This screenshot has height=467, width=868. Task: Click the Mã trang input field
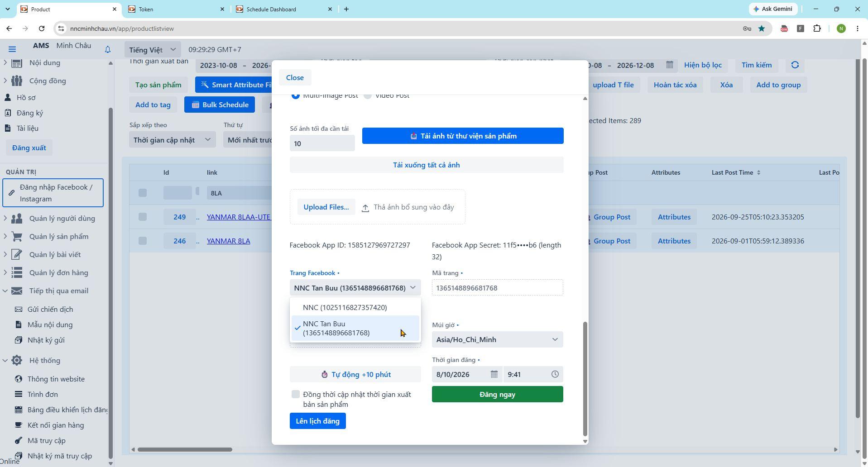click(497, 288)
